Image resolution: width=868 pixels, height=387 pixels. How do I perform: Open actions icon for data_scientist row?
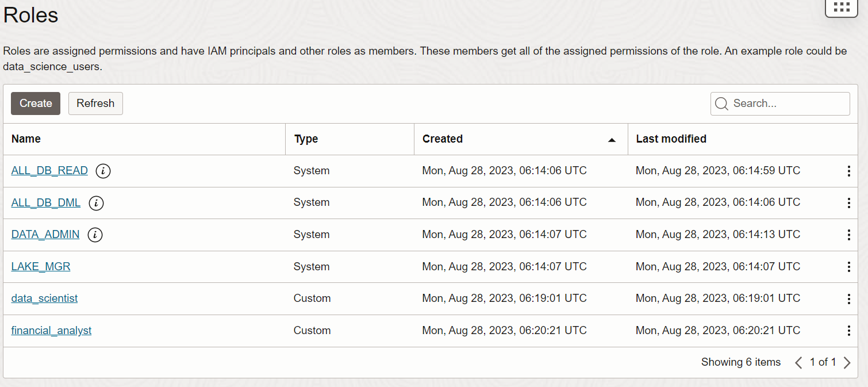click(x=849, y=298)
